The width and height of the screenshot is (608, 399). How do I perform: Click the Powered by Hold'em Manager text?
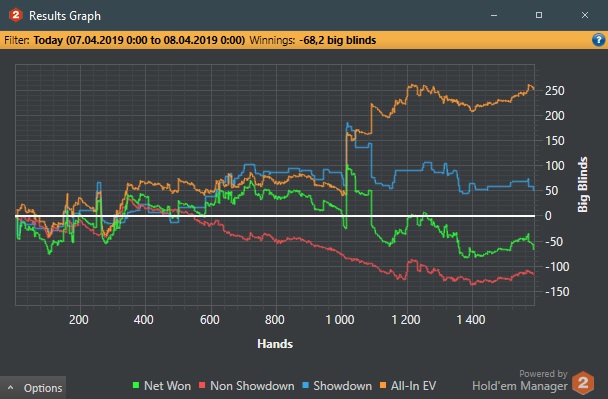[520, 380]
